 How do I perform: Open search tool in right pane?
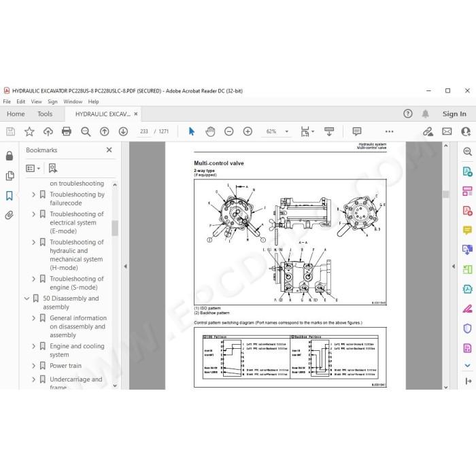[468, 151]
